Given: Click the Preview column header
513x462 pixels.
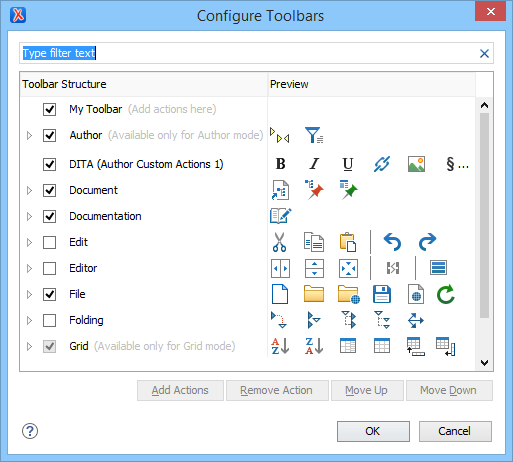Looking at the screenshot, I should pos(372,84).
